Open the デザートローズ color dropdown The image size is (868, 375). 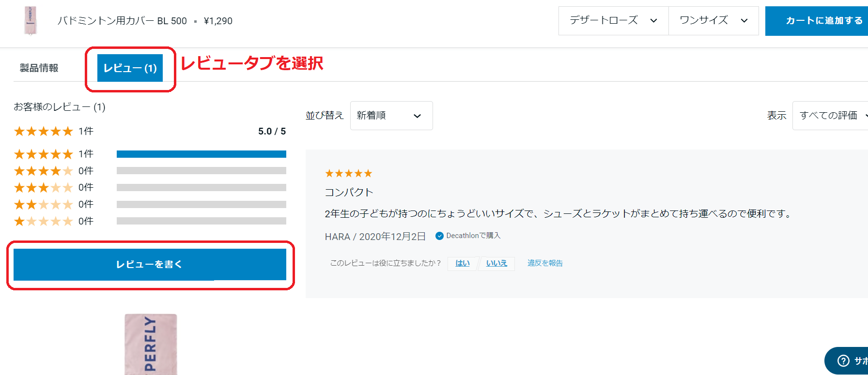pyautogui.click(x=614, y=21)
